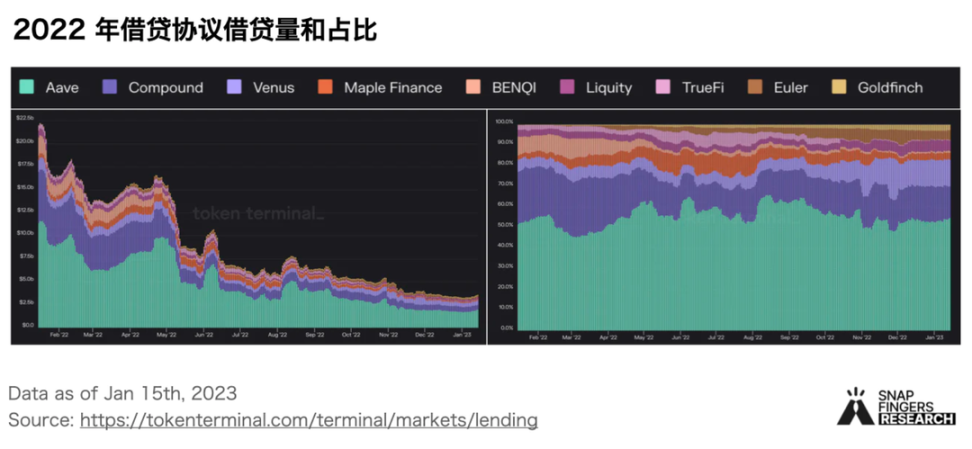Open the tokenterminal.com lending markets link
This screenshot has width=972, height=449.
coord(308,420)
